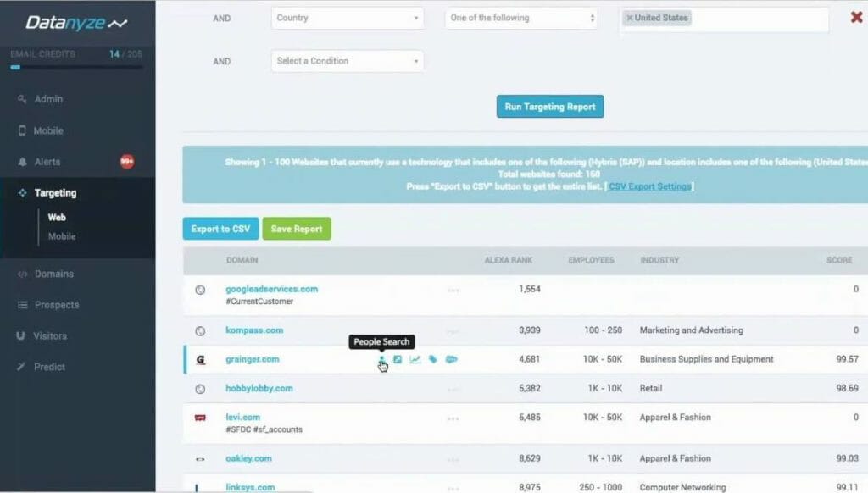Click the levi.com favicon
This screenshot has height=493, width=868.
coord(200,418)
